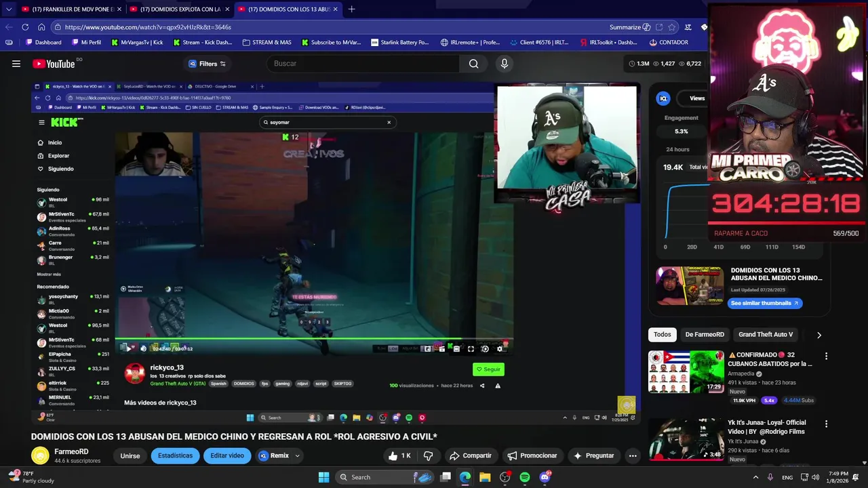Open Task View on the taskbar
The height and width of the screenshot is (488, 868).
tap(446, 477)
